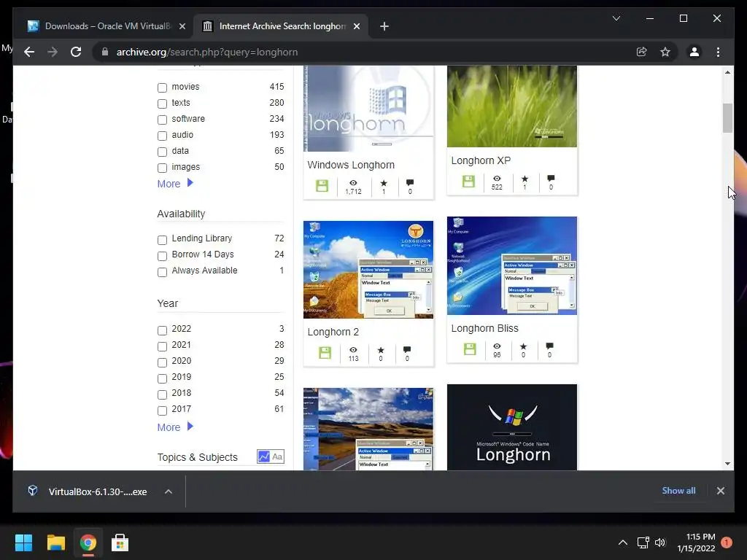Switch Topics & Subjects to text Aa view
The height and width of the screenshot is (560, 747).
[277, 456]
